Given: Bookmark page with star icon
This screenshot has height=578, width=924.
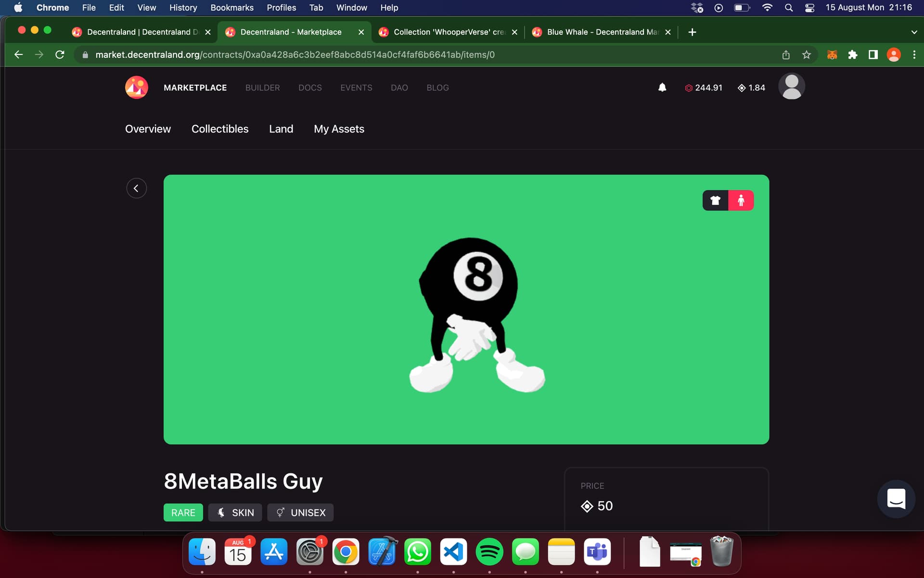Looking at the screenshot, I should (x=807, y=55).
